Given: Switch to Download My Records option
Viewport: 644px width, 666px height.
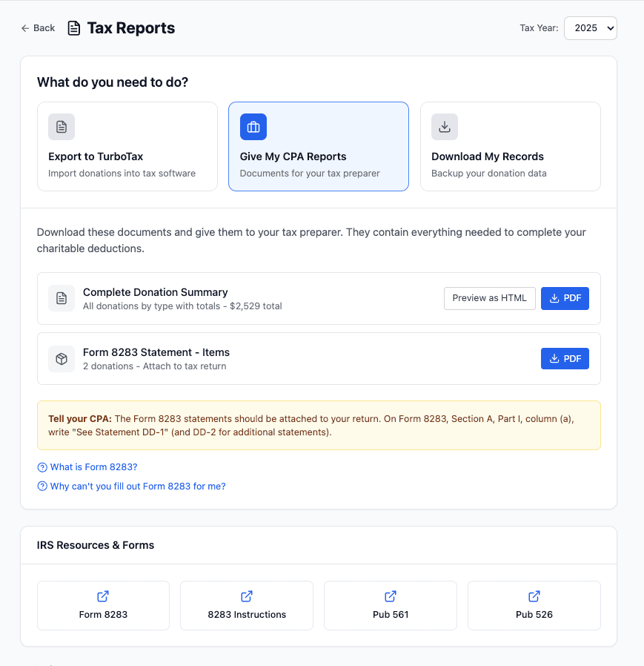Looking at the screenshot, I should point(510,156).
